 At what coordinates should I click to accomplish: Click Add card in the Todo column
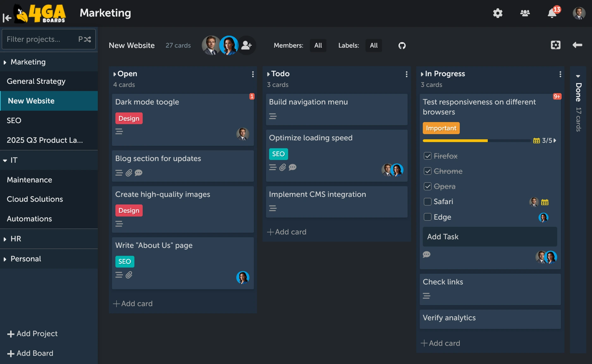pyautogui.click(x=287, y=232)
